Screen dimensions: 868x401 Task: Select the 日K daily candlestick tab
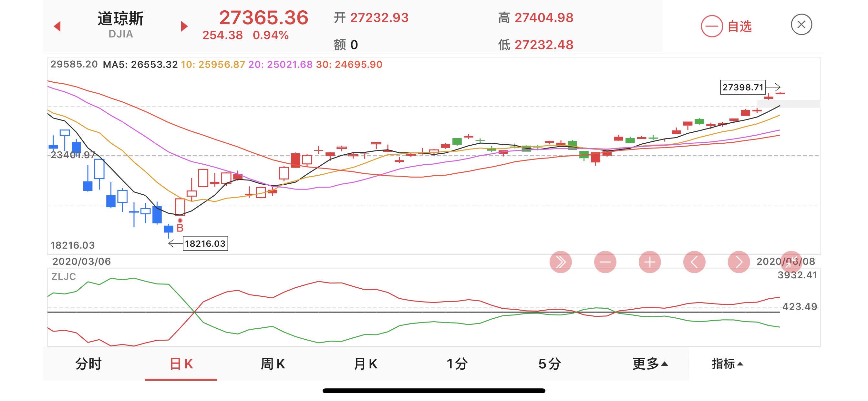point(181,364)
